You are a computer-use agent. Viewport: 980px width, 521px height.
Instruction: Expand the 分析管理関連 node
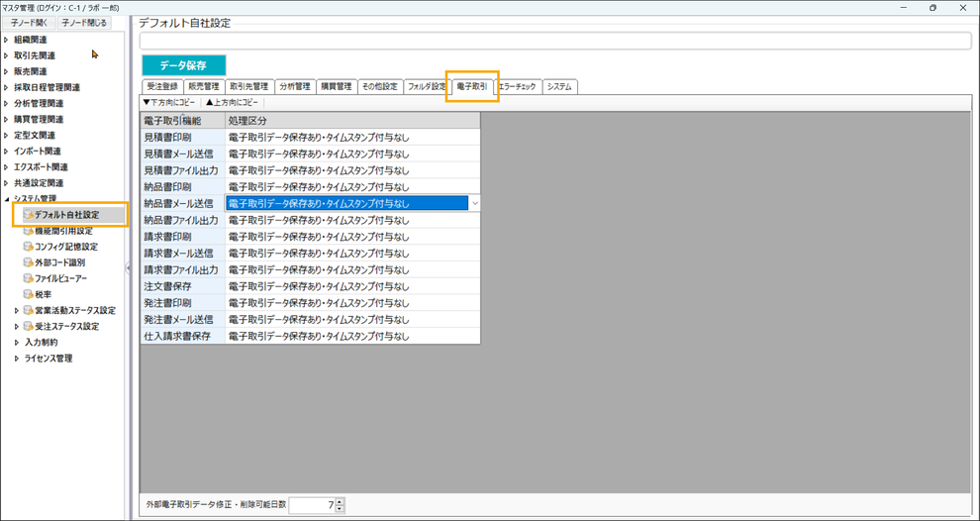pyautogui.click(x=6, y=103)
